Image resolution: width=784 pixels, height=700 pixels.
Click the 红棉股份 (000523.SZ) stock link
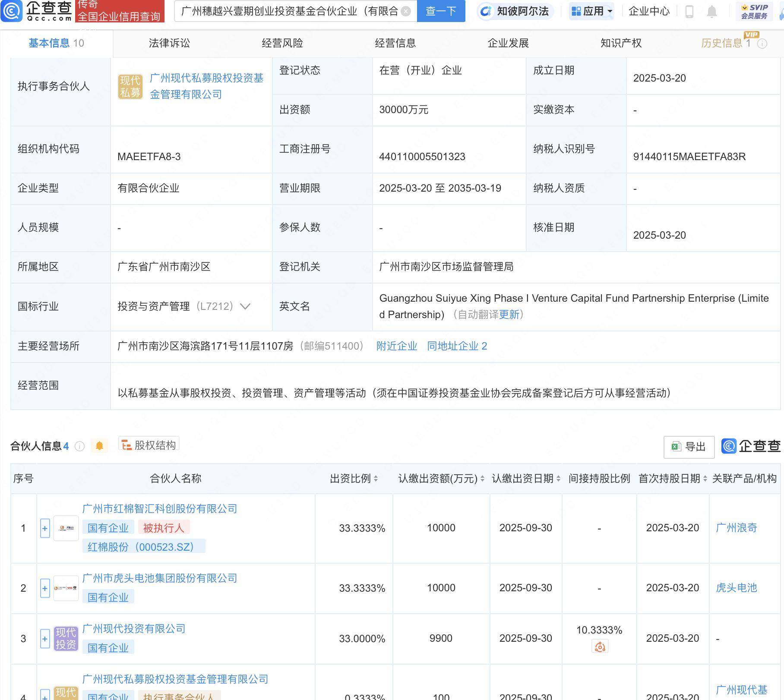pos(144,546)
